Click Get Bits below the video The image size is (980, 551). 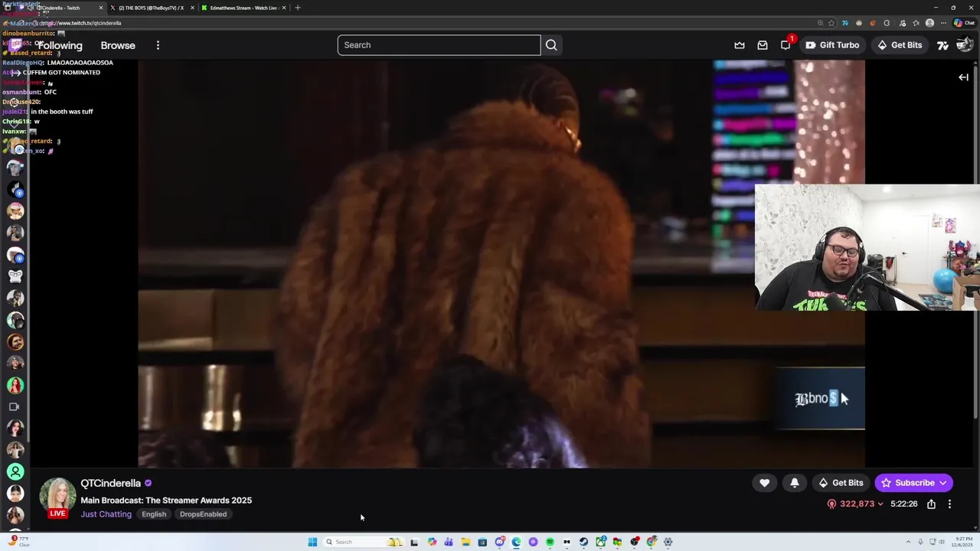[x=841, y=483]
